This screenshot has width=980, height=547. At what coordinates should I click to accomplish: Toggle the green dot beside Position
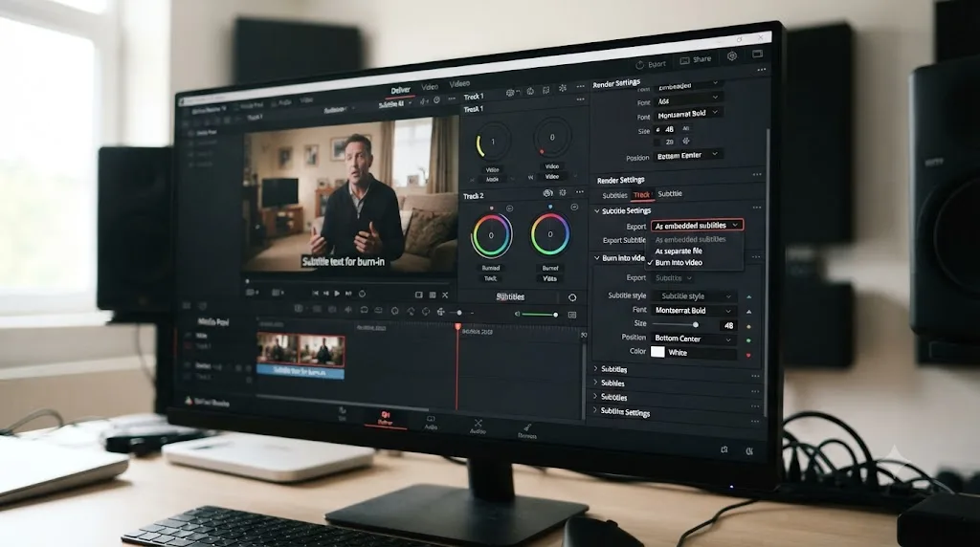coord(748,340)
